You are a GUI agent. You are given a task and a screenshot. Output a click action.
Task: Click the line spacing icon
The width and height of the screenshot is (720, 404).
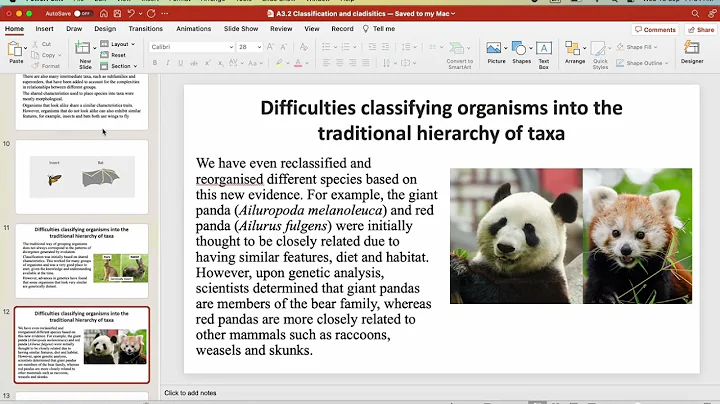pos(406,47)
